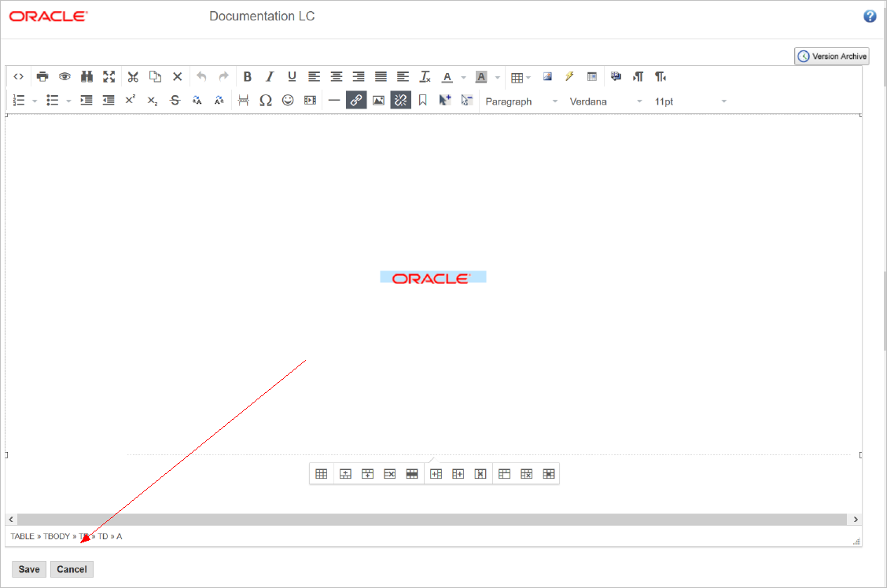The height and width of the screenshot is (588, 887).
Task: Delete row in the table toolbar
Action: tap(390, 474)
